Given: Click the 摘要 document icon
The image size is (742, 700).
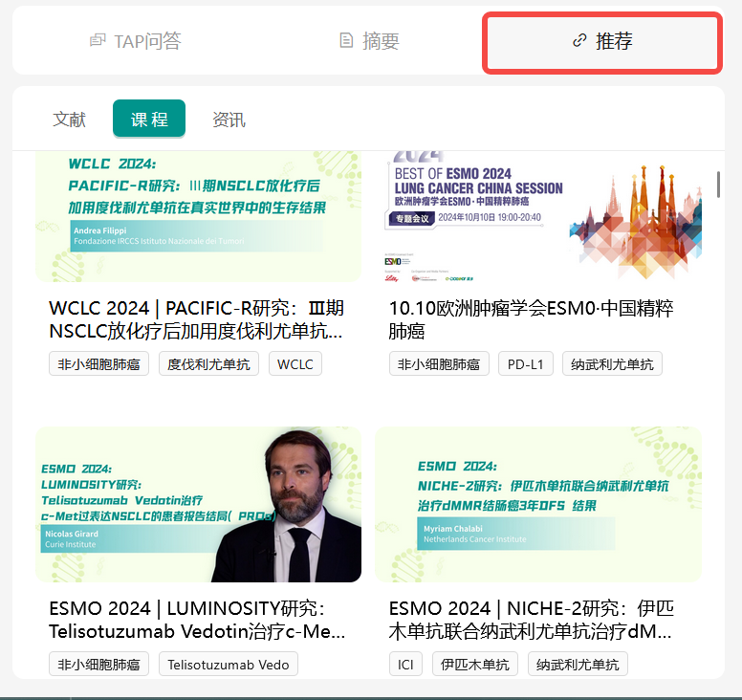Looking at the screenshot, I should coord(346,41).
